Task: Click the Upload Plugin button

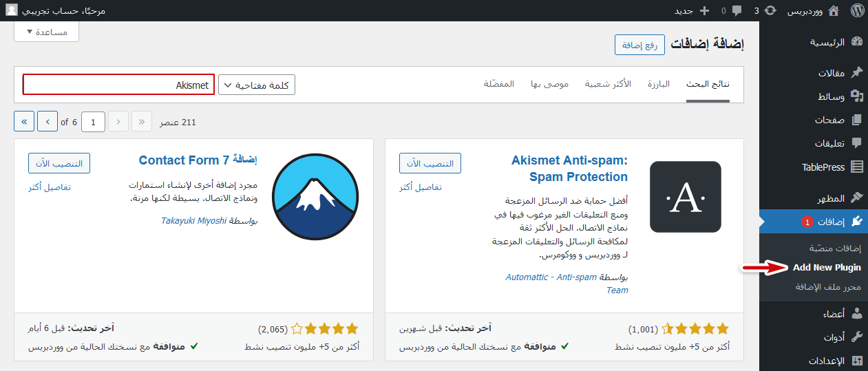Action: point(639,45)
